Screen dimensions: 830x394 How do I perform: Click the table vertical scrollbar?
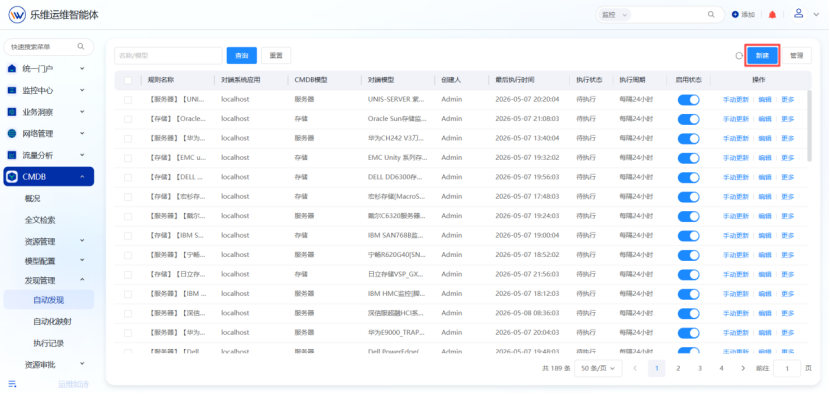808,126
